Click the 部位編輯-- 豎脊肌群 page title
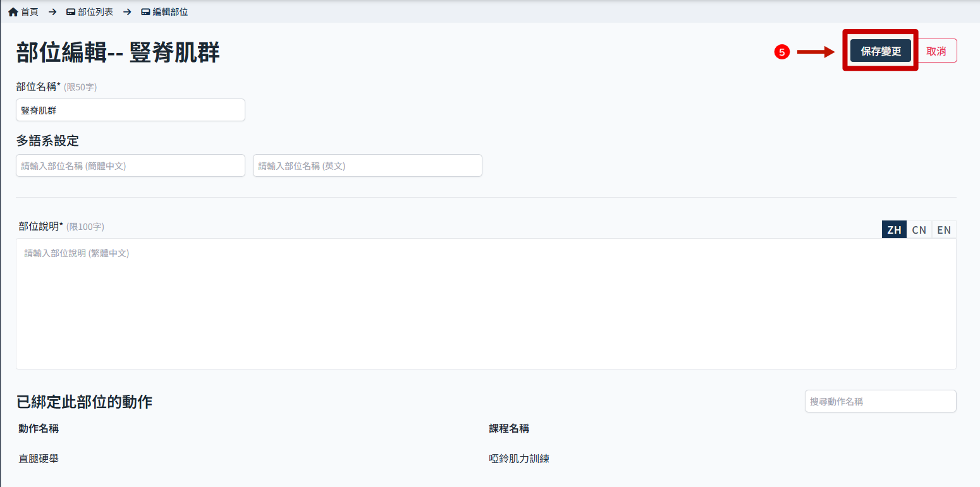The image size is (980, 487). pos(118,53)
